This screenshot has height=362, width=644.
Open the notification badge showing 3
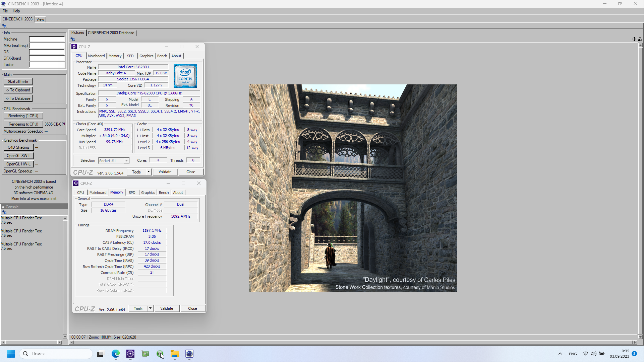[x=634, y=354]
